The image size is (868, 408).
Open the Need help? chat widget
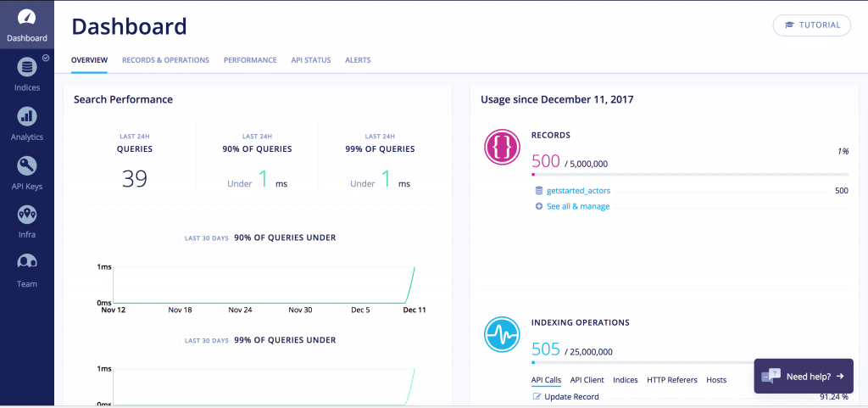pyautogui.click(x=804, y=376)
